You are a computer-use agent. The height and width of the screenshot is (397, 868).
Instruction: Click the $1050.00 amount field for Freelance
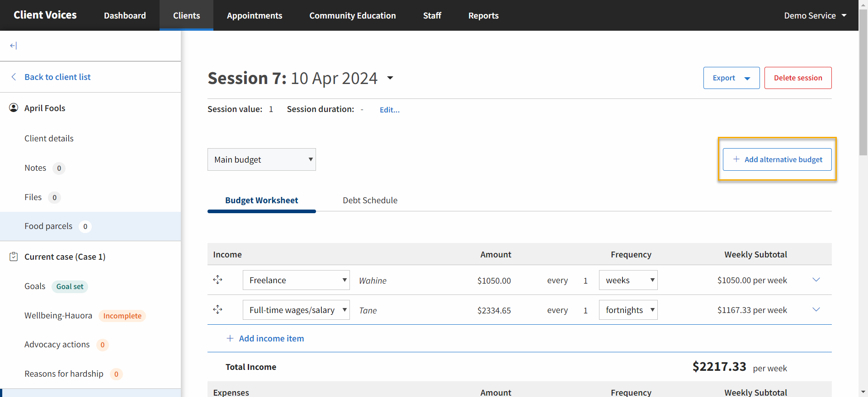[494, 280]
